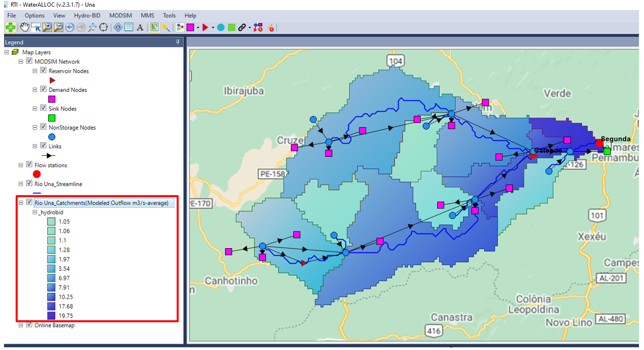
Task: Click the green sink node on the map
Action: [x=607, y=151]
